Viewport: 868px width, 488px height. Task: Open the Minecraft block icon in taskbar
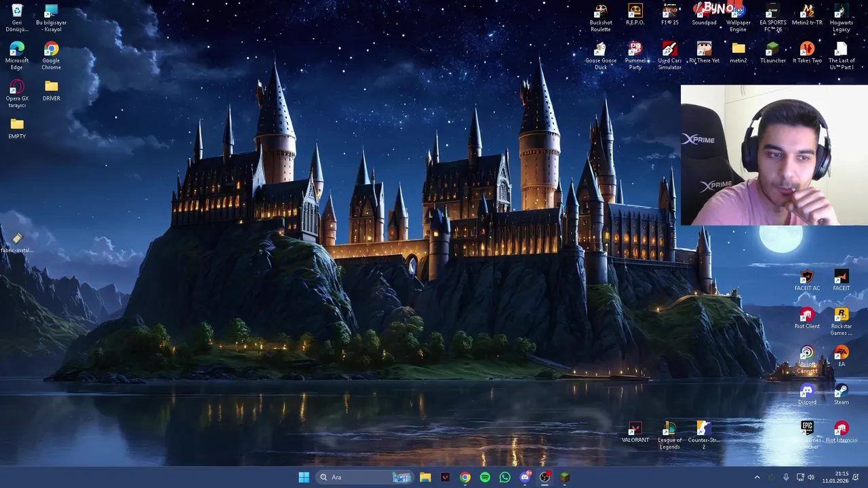564,477
